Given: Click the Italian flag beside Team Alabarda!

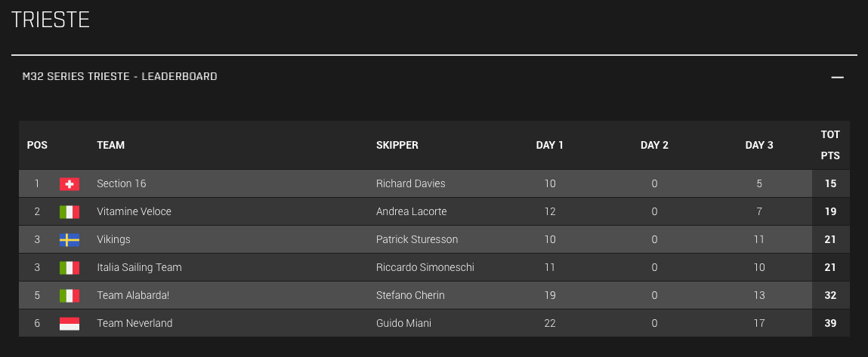Looking at the screenshot, I should 70,296.
